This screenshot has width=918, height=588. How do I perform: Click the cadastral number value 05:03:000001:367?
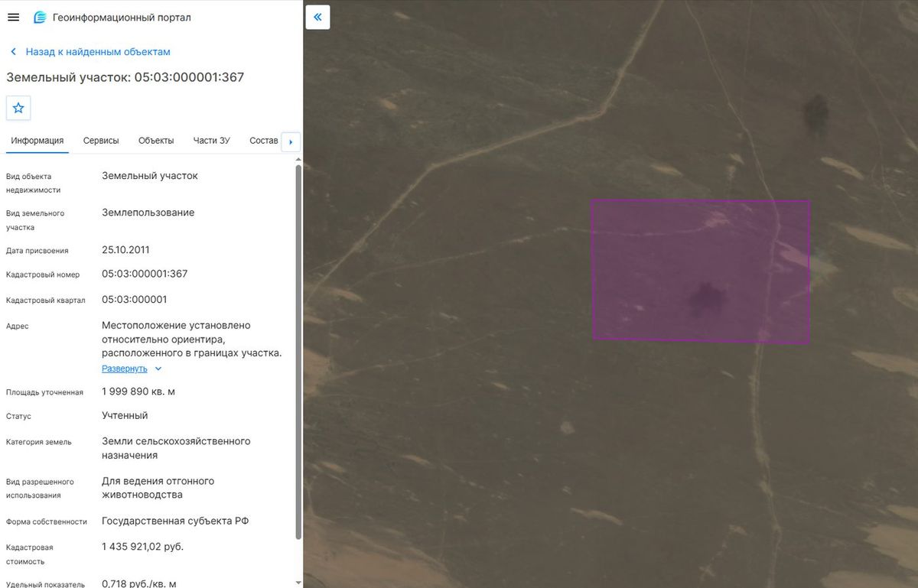coord(145,274)
